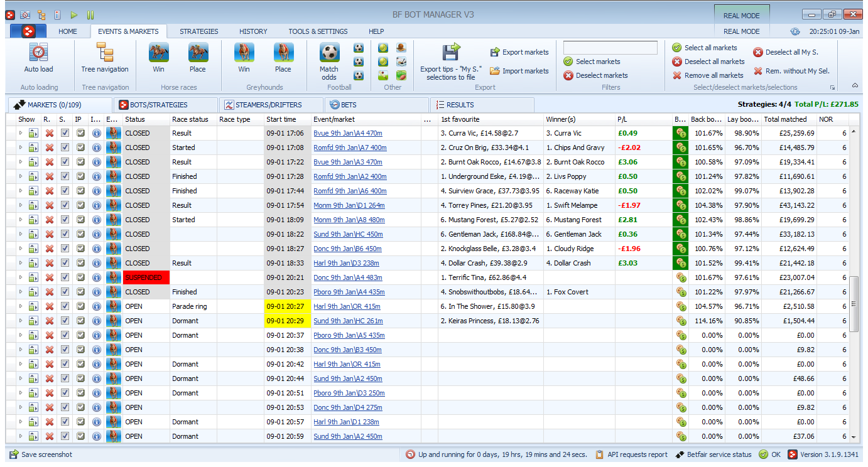The image size is (868, 467).
Task: Click the time sync icon beside the clock
Action: click(x=795, y=31)
